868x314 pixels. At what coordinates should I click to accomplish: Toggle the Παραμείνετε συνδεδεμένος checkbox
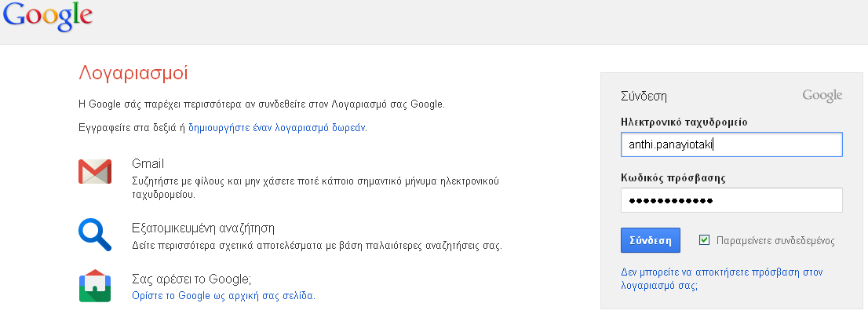[704, 240]
